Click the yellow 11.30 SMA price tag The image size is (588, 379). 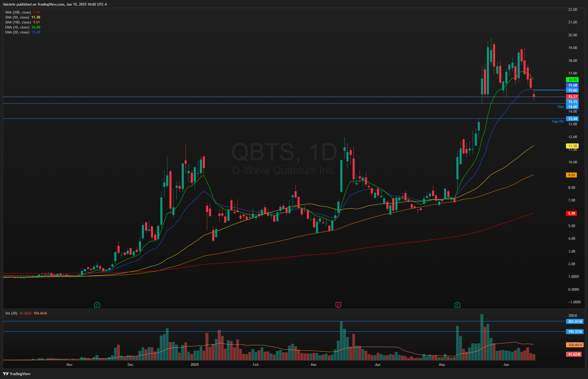coord(572,146)
